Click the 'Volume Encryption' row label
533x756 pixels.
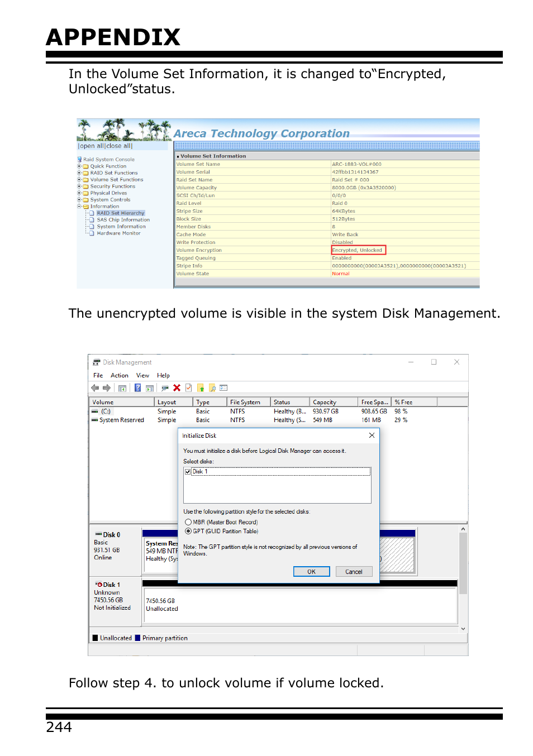[x=199, y=250]
